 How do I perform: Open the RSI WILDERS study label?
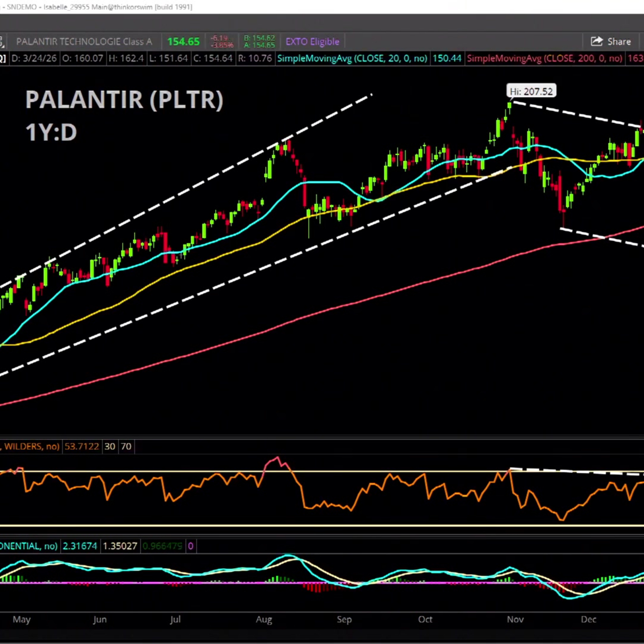coord(30,446)
